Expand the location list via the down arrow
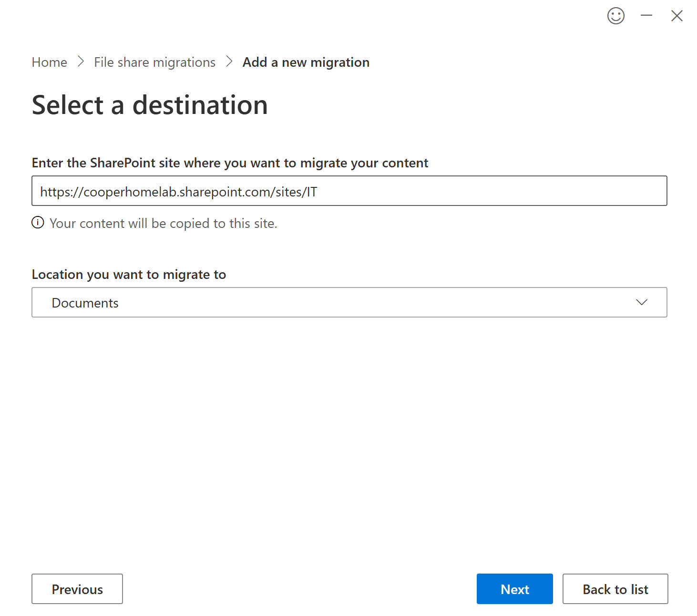Viewport: 697px width, 616px height. tap(641, 302)
